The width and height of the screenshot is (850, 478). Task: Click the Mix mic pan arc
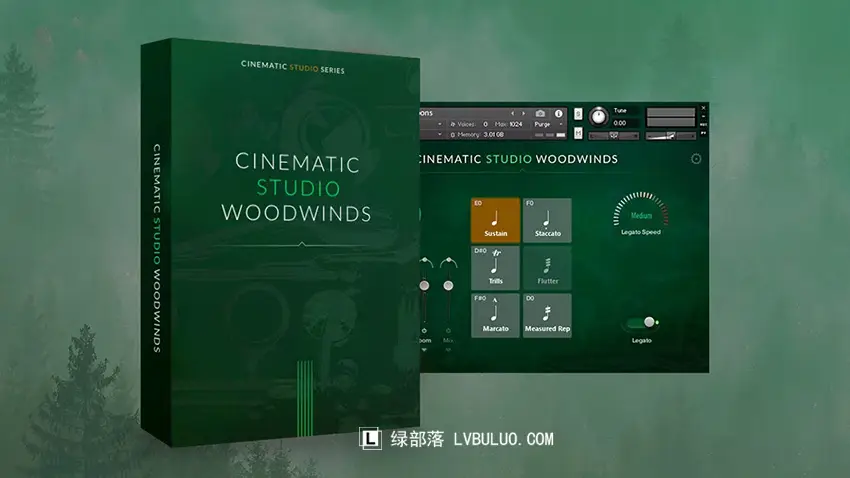coord(449,262)
